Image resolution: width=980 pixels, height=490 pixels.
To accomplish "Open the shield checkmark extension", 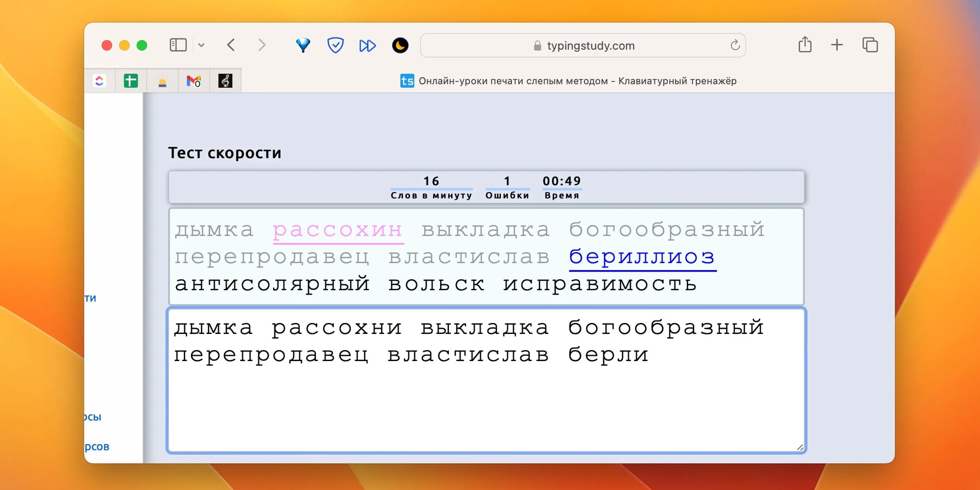I will (x=336, y=45).
